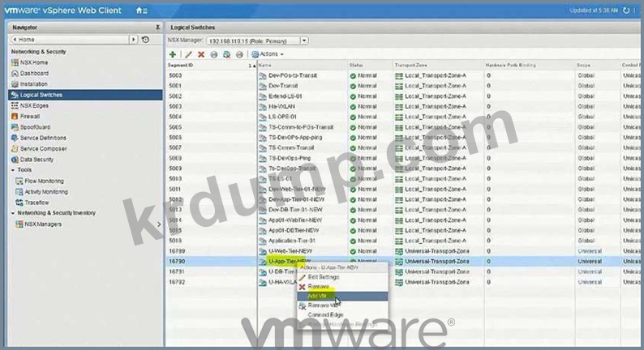
Task: Choose Remove VM from the context menu
Action: tap(342, 305)
